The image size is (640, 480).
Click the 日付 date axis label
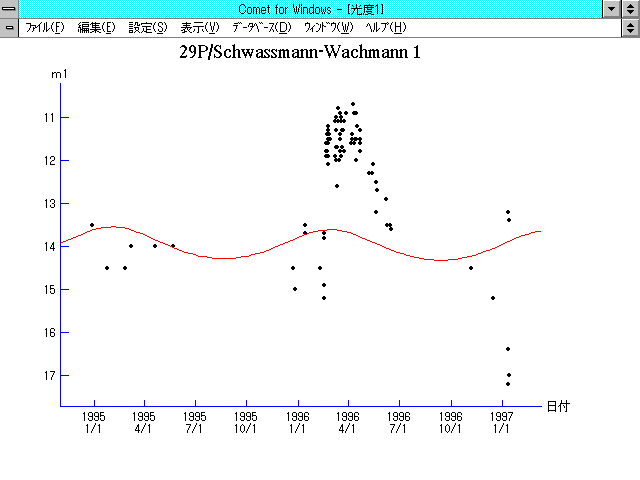pos(558,406)
